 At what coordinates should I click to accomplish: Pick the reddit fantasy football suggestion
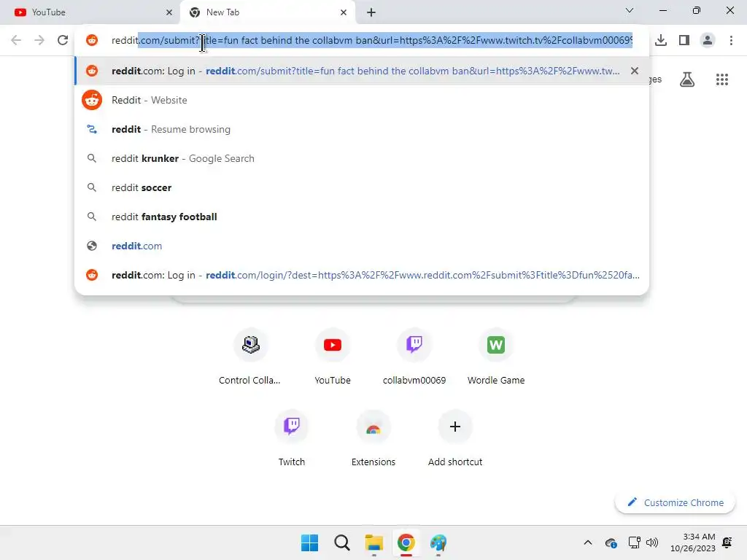point(362,217)
